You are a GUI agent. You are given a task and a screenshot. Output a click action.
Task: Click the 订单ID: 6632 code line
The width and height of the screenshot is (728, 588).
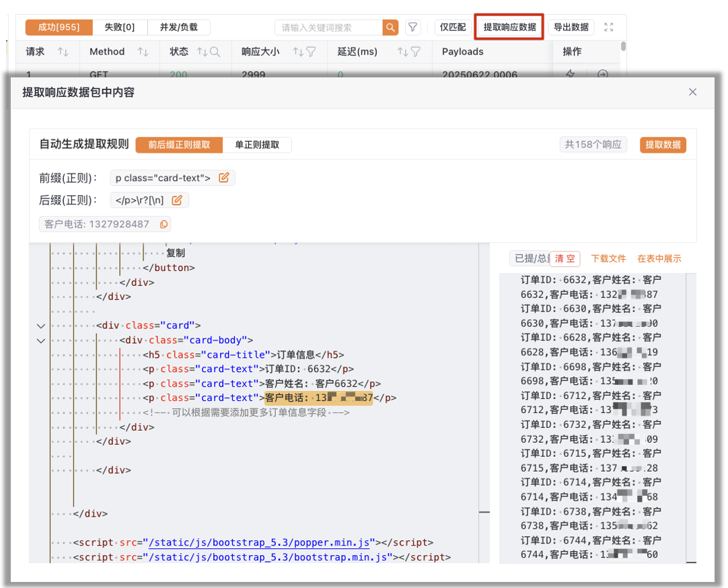pyautogui.click(x=248, y=369)
